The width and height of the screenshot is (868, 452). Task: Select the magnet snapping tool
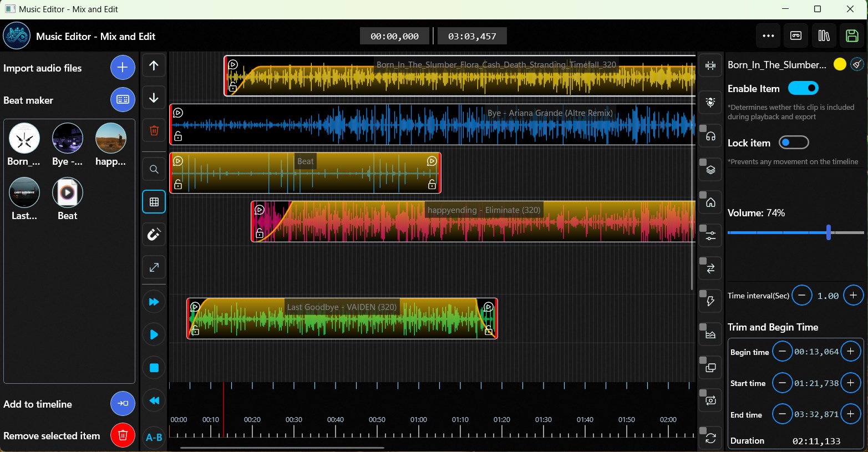pos(154,234)
